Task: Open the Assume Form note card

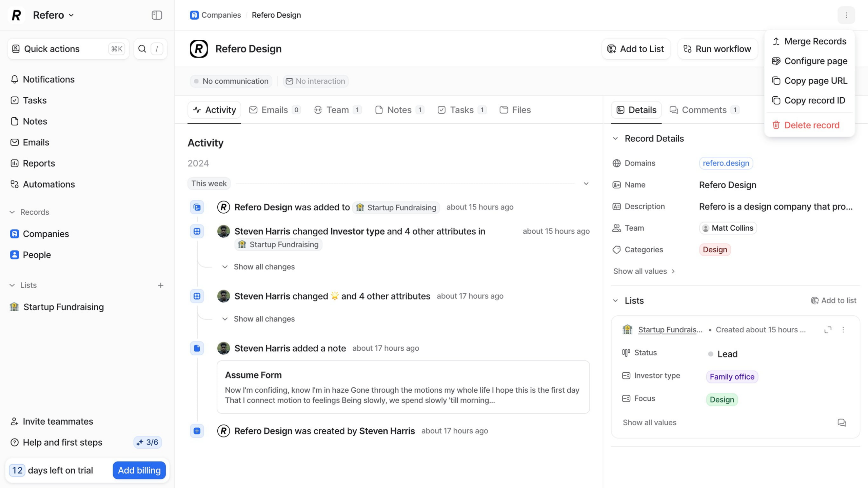Action: 403,387
